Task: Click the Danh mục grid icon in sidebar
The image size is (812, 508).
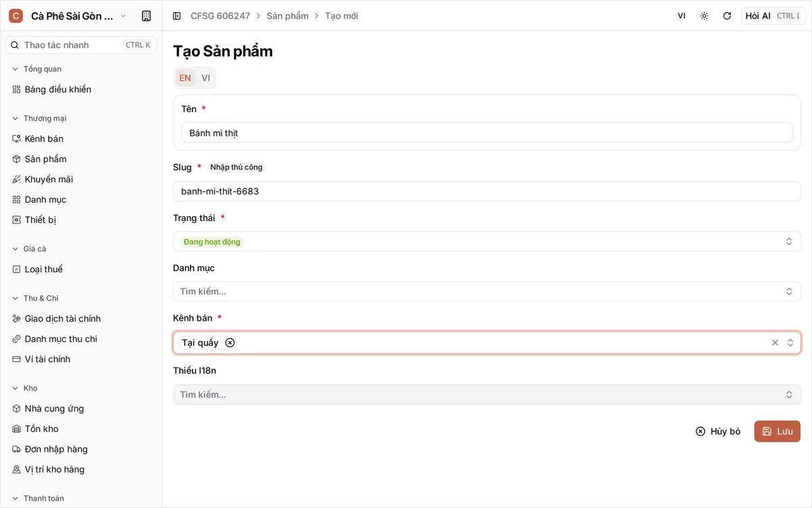Action: [17, 199]
